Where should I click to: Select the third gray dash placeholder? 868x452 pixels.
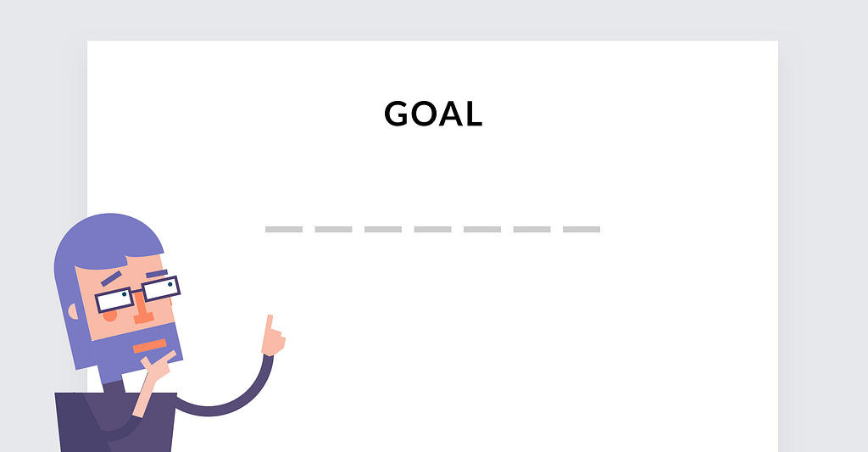(383, 229)
